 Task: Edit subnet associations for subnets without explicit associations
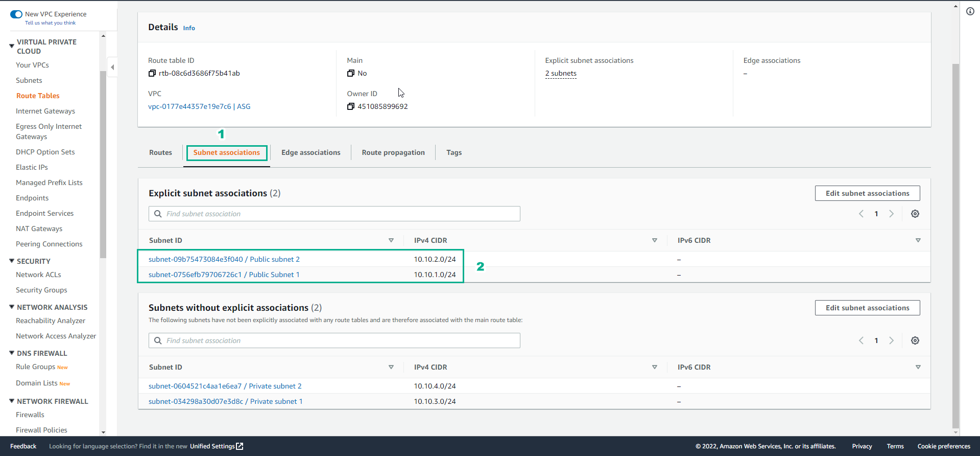(x=867, y=308)
